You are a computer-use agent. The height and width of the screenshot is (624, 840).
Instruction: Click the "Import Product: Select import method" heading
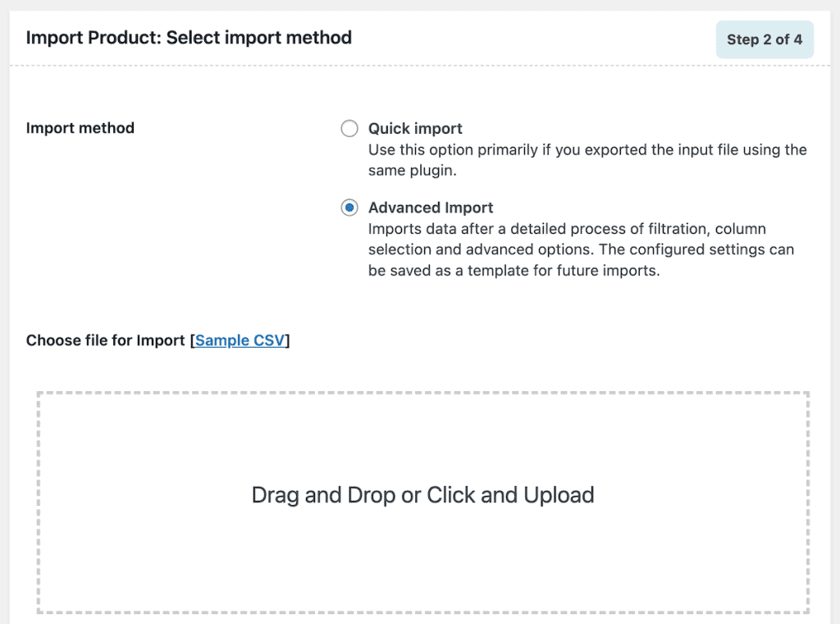189,38
